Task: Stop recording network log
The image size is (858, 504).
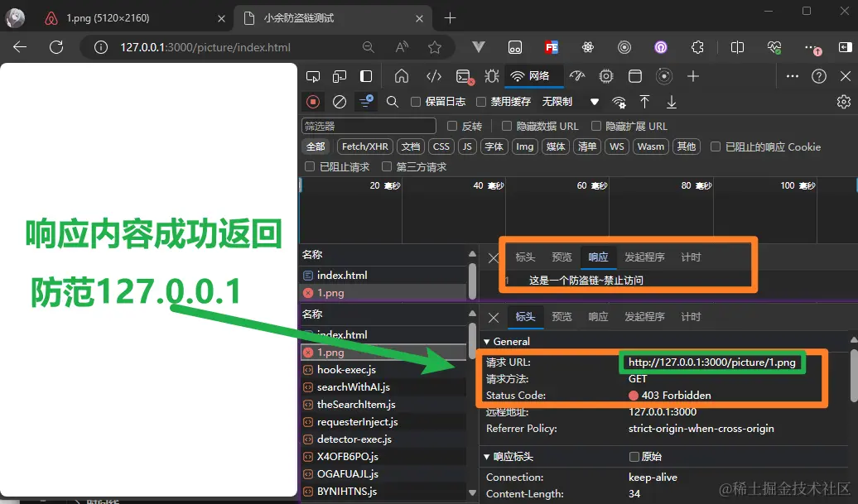Action: click(313, 102)
